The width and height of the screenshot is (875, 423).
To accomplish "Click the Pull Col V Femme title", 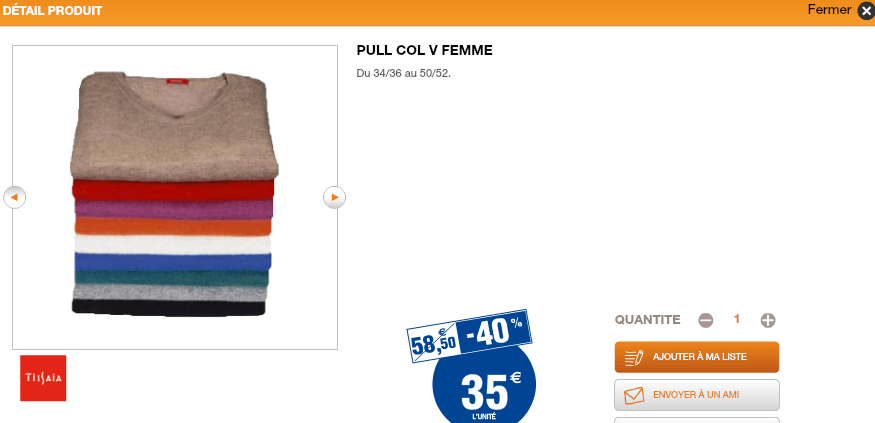I will click(424, 51).
